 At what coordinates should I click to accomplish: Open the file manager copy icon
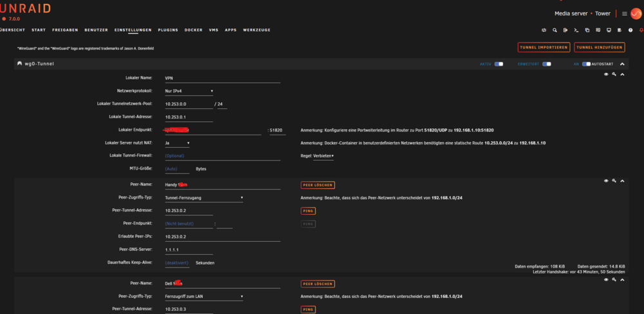[x=587, y=30]
